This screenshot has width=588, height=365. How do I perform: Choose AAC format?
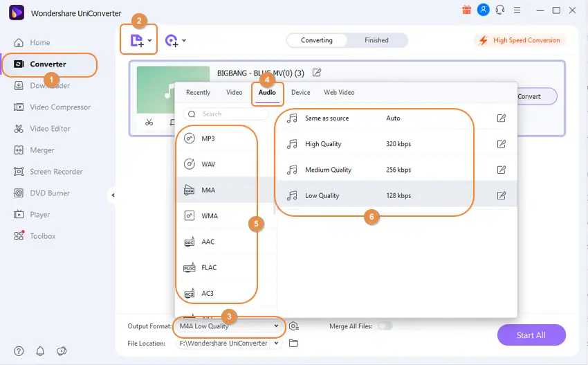click(225, 242)
